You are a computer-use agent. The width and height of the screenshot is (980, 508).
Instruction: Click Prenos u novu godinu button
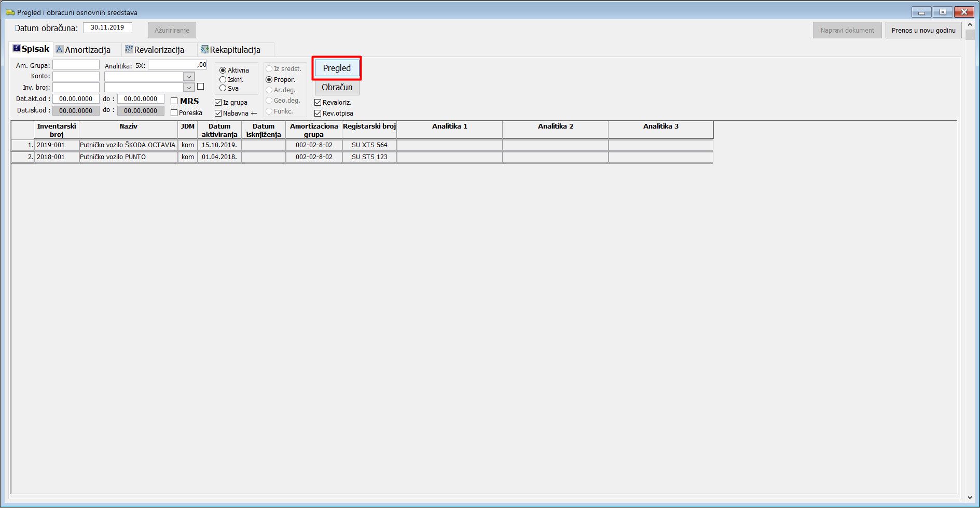coord(923,31)
